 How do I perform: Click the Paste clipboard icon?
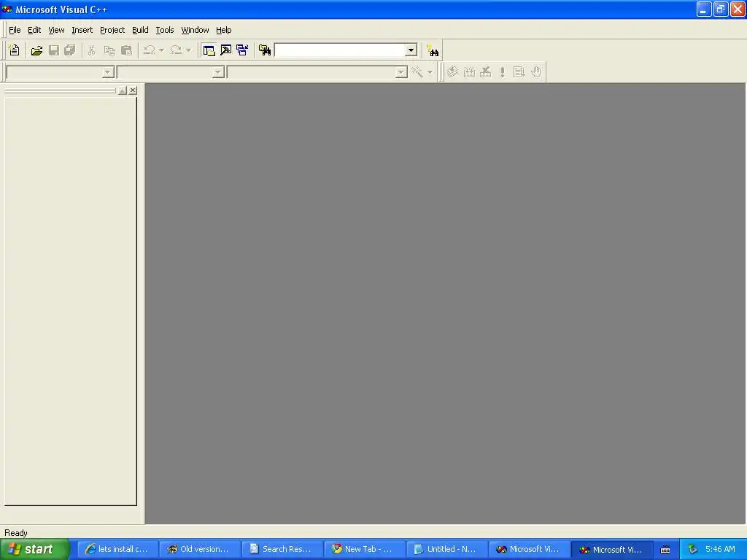[127, 50]
